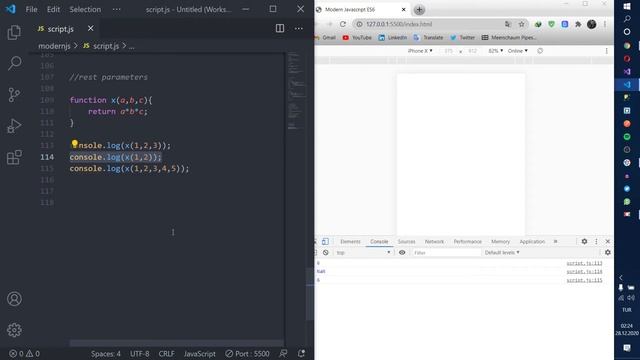Switch to the Network tab in DevTools
This screenshot has width=640, height=360.
pyautogui.click(x=434, y=242)
